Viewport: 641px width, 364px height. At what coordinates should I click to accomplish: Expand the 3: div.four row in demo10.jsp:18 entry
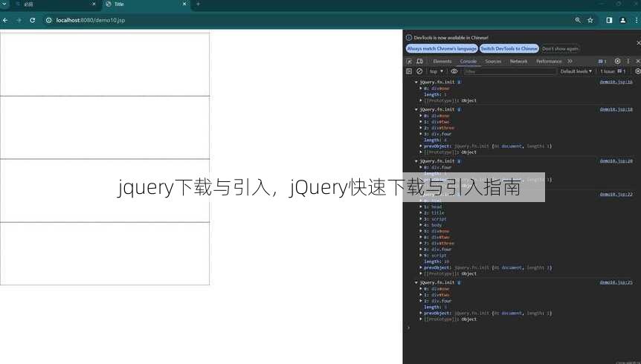pyautogui.click(x=421, y=134)
